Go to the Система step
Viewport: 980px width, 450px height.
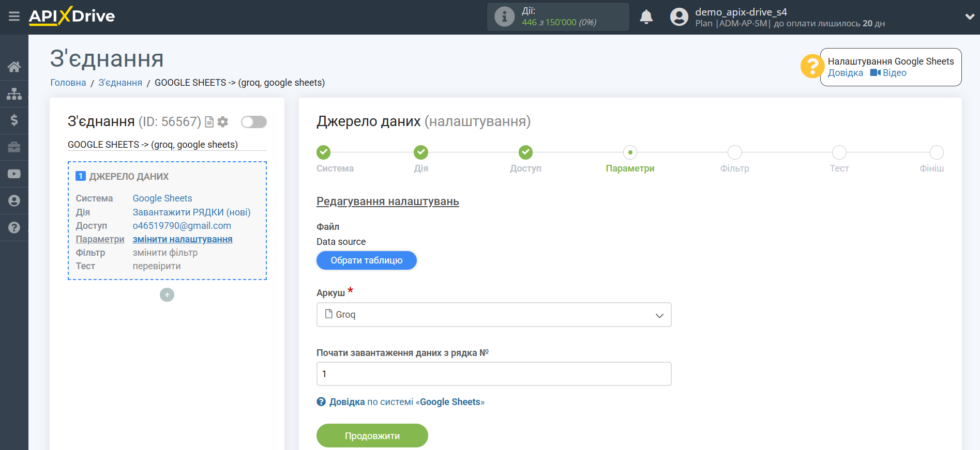[x=324, y=152]
